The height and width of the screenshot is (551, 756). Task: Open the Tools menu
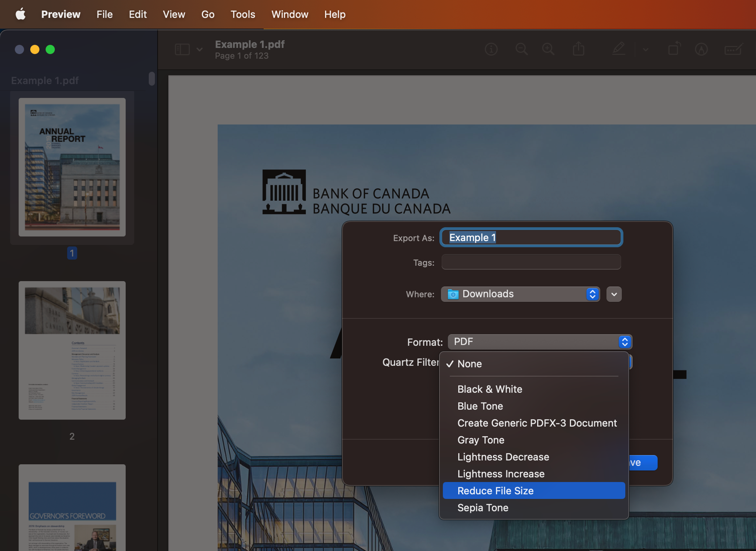click(x=243, y=14)
